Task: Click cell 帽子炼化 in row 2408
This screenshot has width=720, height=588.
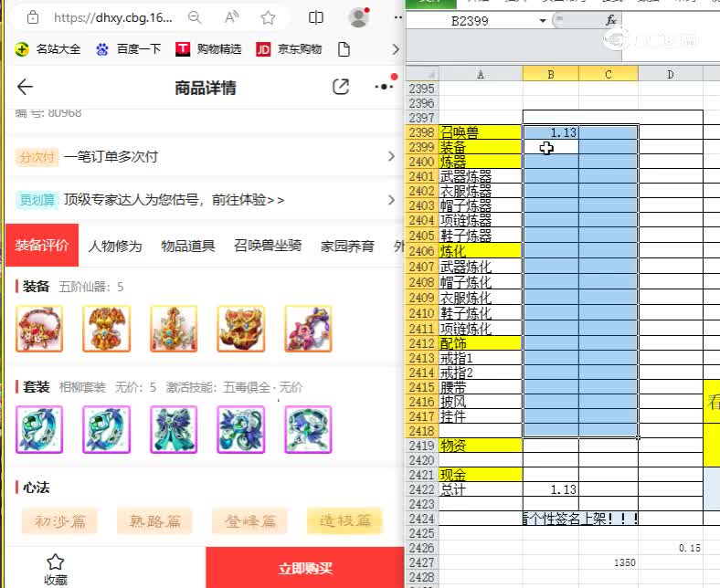Action: coord(481,281)
